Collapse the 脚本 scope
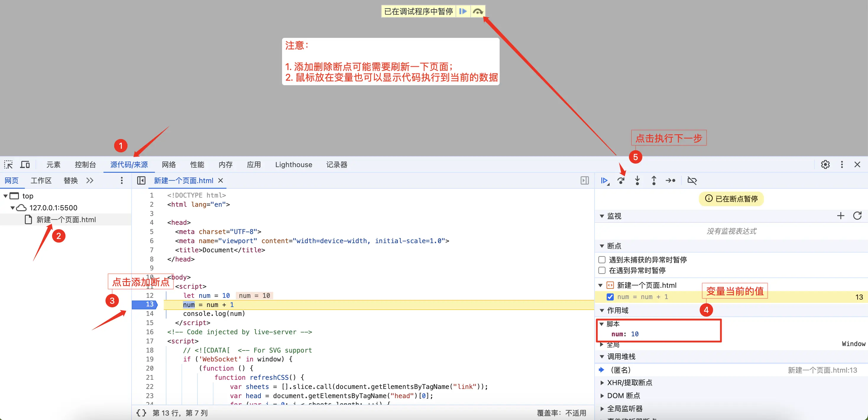This screenshot has height=420, width=868. click(x=601, y=324)
